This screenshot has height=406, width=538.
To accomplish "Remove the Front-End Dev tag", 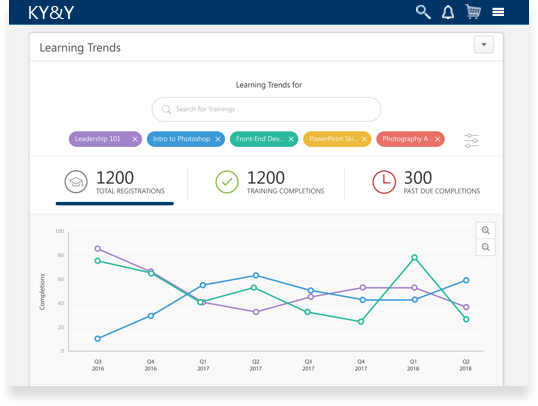I will pos(291,139).
